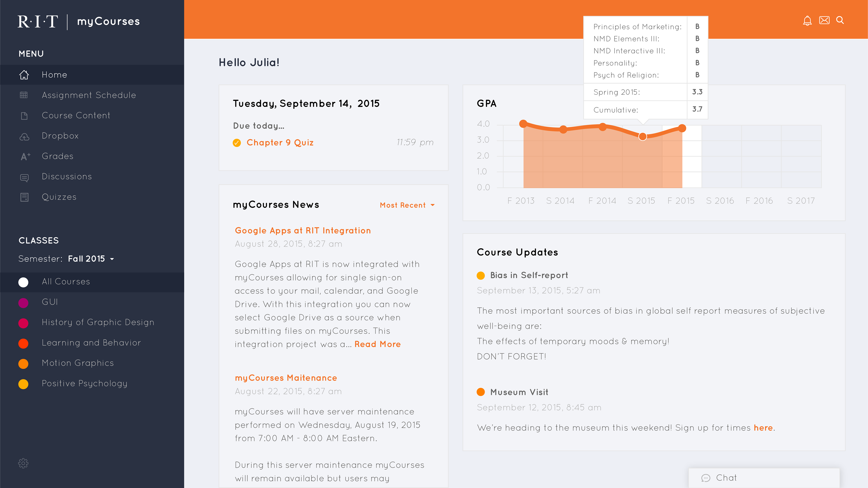
Task: Click the Assignment Schedule calendar icon
Action: click(x=24, y=95)
